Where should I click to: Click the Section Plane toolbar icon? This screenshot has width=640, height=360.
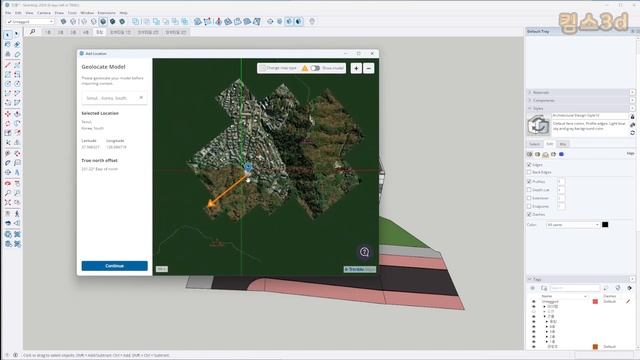coord(270,21)
